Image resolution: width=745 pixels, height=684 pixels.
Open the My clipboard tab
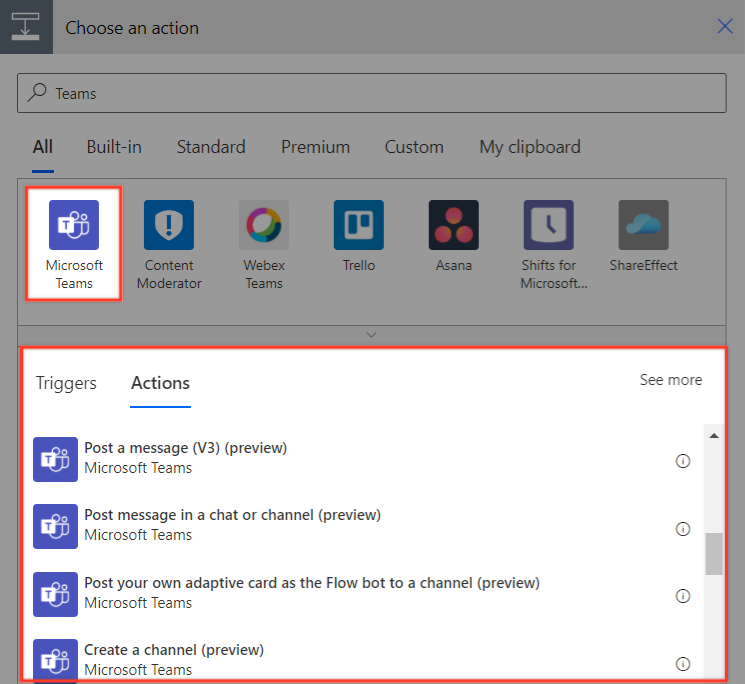pos(529,147)
